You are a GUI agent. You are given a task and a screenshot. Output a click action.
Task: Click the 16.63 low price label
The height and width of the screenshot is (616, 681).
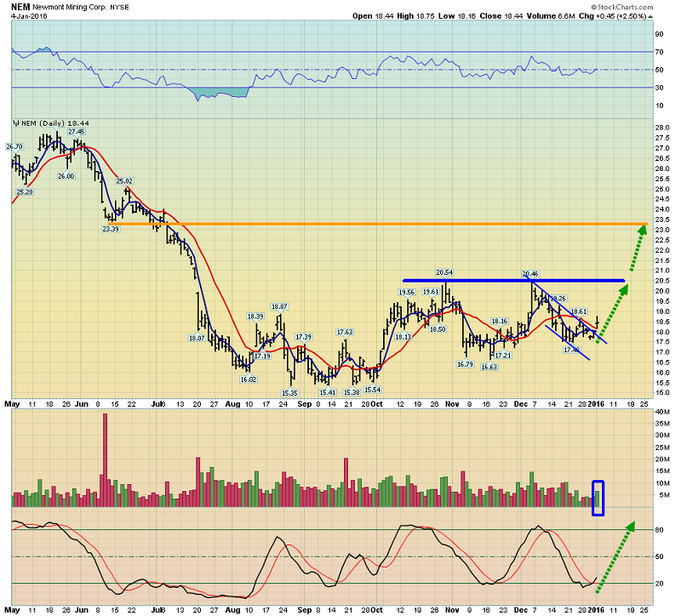pos(489,367)
